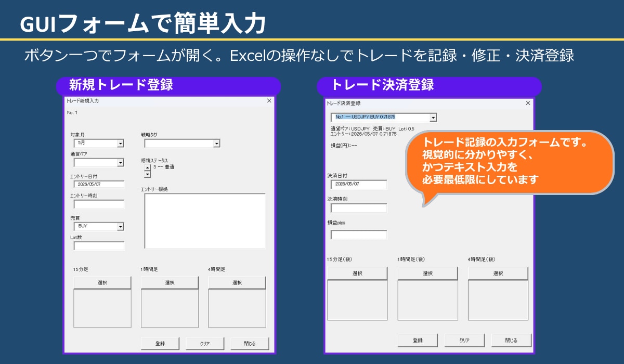The height and width of the screenshot is (364, 624).
Task: Click the エントリー時刻 input field
Action: [99, 204]
